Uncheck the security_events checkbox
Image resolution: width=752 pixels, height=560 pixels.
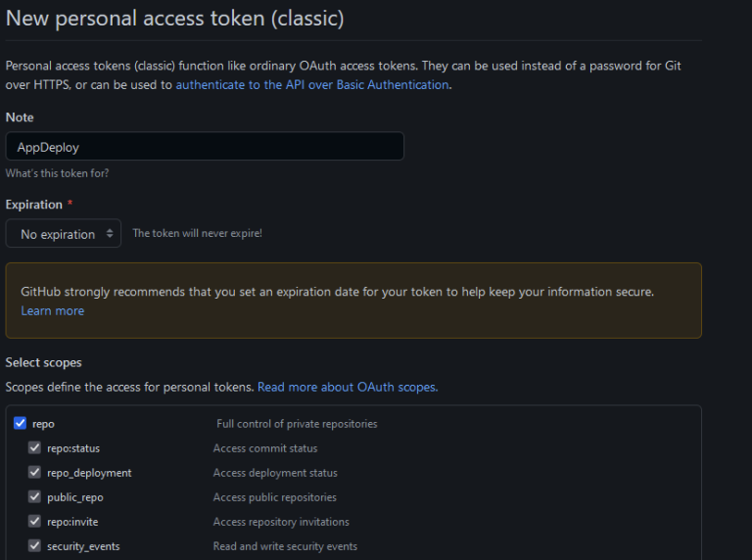coord(34,546)
